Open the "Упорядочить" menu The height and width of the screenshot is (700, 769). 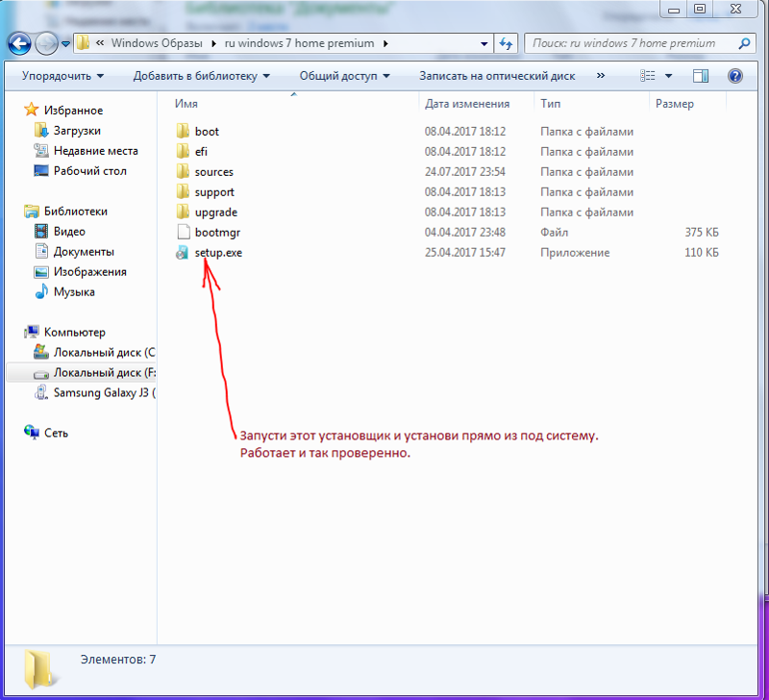tap(62, 76)
